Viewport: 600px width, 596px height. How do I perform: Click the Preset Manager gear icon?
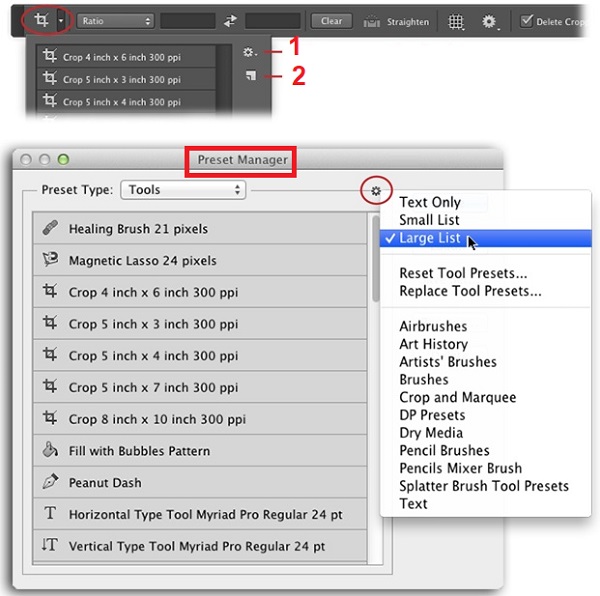[376, 191]
